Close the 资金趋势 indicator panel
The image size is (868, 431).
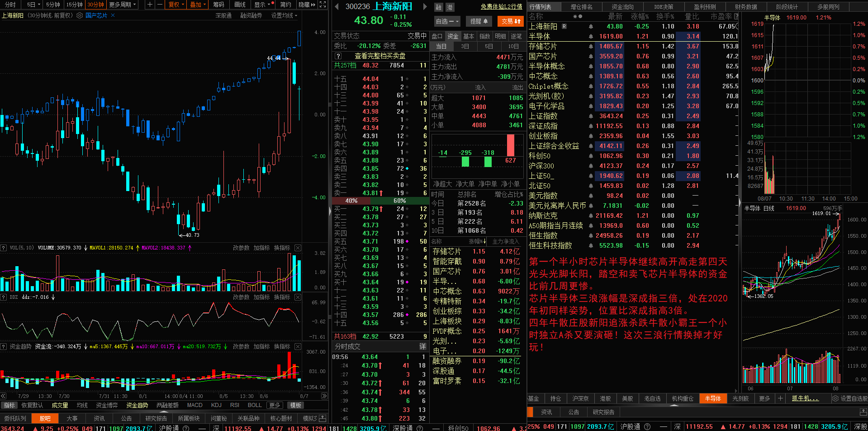click(x=298, y=346)
